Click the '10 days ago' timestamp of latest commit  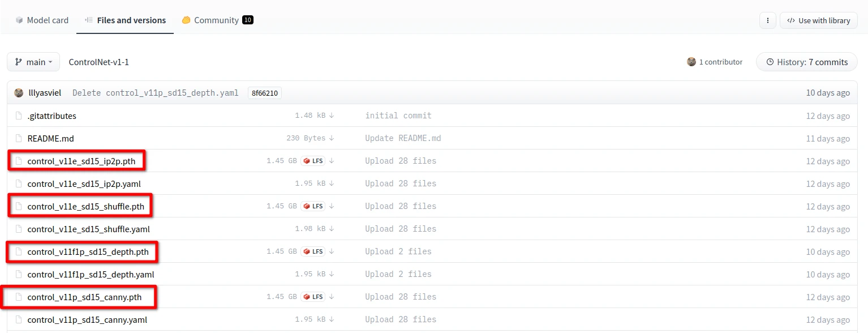(828, 93)
